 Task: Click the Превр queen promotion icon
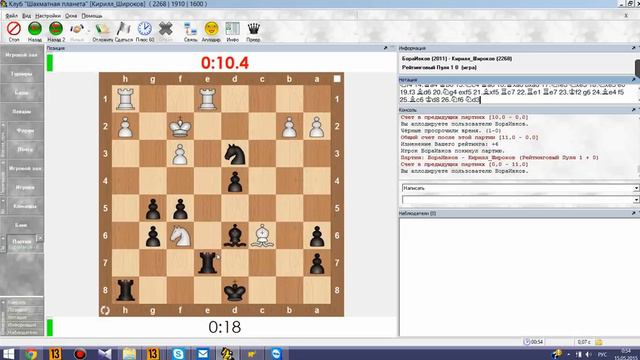253,29
